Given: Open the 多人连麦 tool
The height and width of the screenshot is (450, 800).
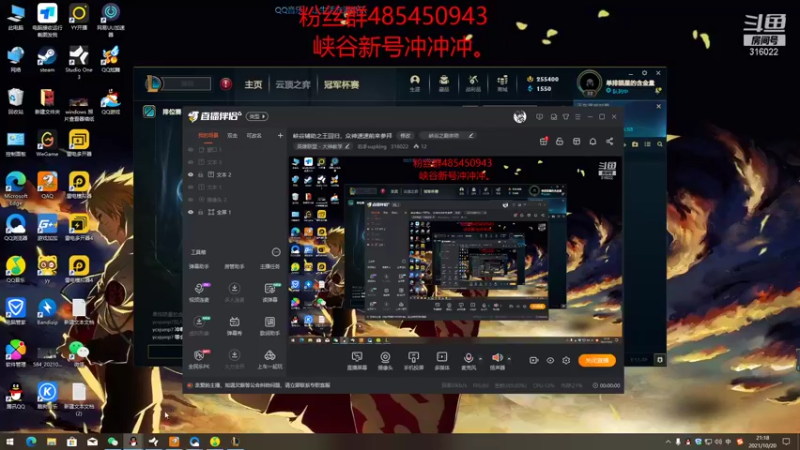Looking at the screenshot, I should pyautogui.click(x=234, y=292).
